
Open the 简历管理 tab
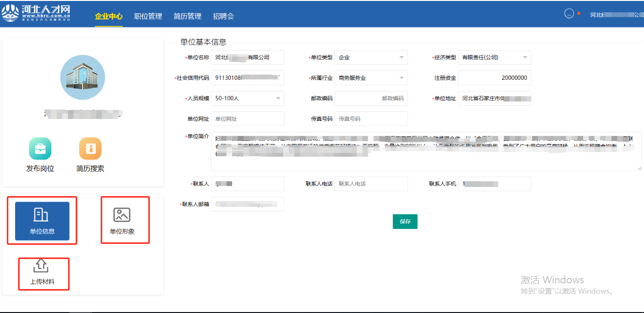pos(187,16)
